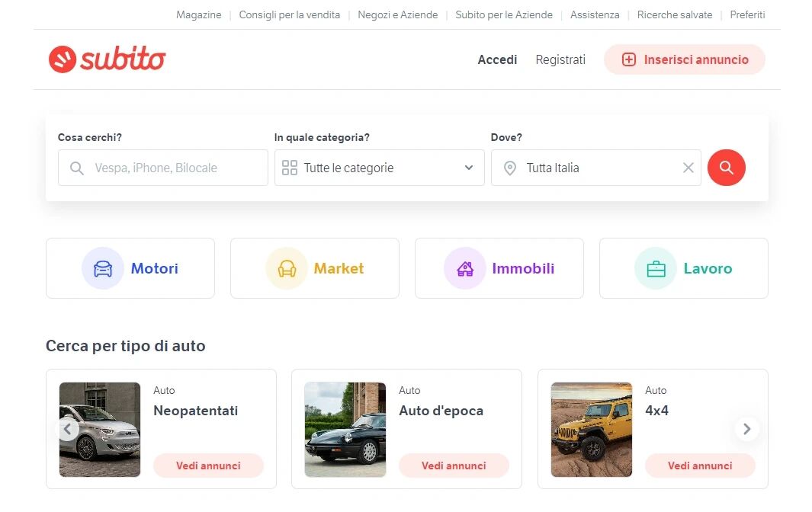This screenshot has height=512, width=812.
Task: Click the Dove location field
Action: [x=595, y=168]
